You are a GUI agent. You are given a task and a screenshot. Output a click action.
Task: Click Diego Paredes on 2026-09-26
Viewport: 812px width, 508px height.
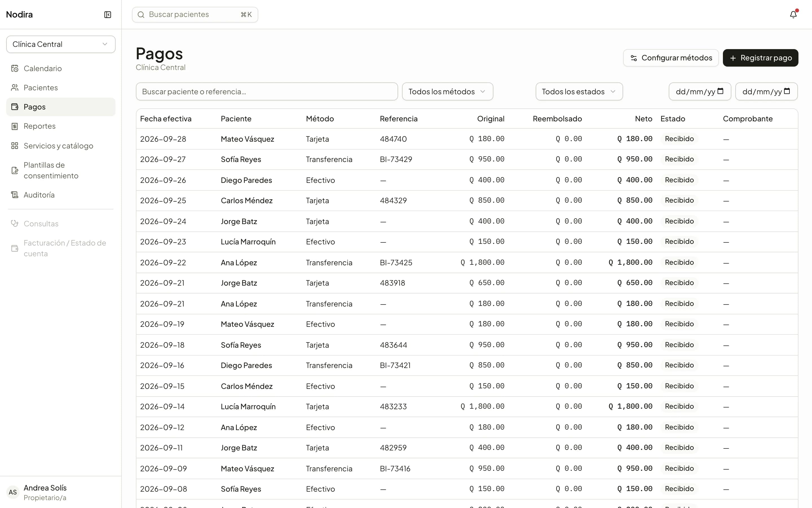(246, 180)
